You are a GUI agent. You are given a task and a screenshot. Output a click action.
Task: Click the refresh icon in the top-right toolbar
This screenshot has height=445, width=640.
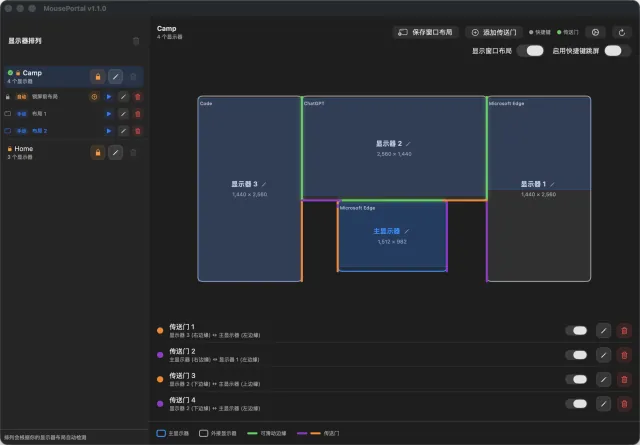click(x=622, y=32)
